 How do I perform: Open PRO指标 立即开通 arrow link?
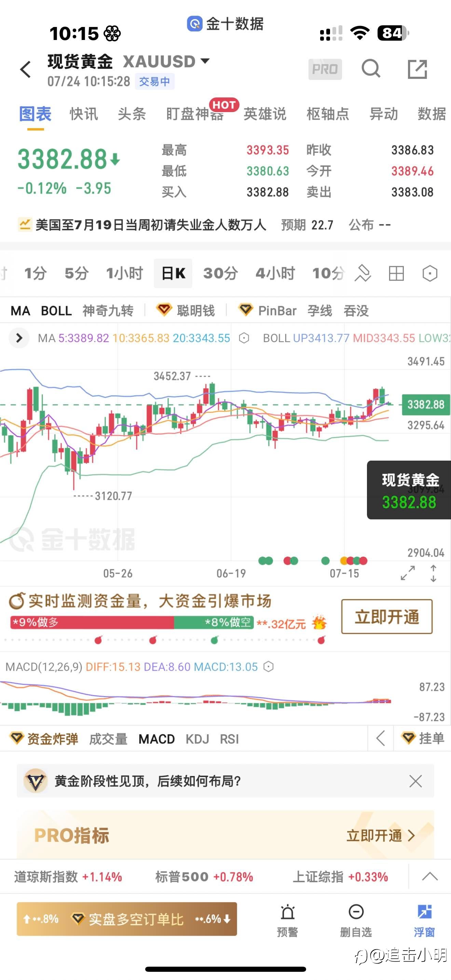(x=380, y=835)
